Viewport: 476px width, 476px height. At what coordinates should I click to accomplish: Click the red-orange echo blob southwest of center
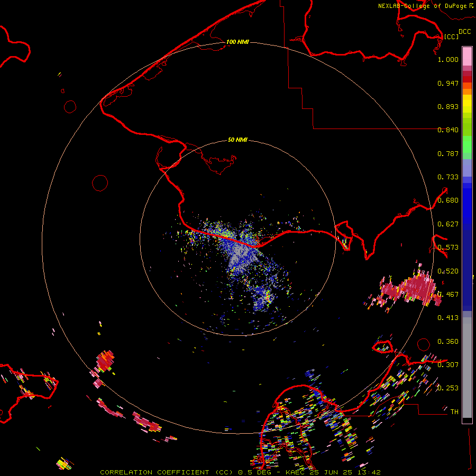point(105,361)
